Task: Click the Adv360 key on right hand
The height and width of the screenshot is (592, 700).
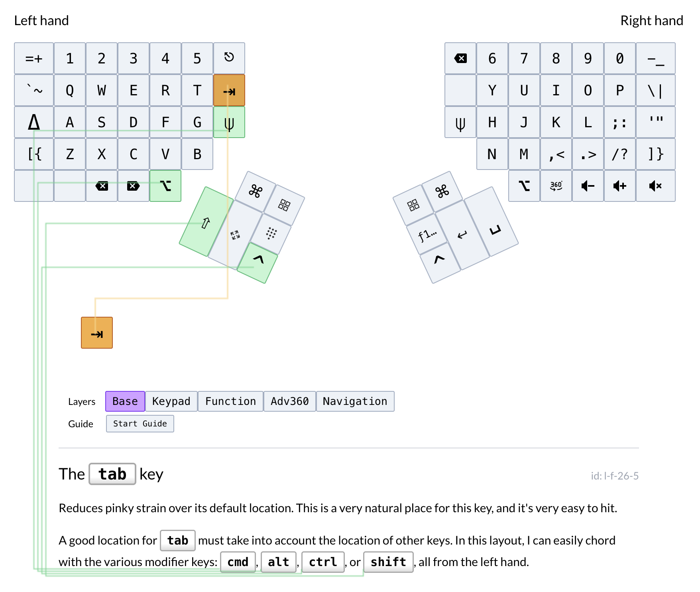Action: 556,186
